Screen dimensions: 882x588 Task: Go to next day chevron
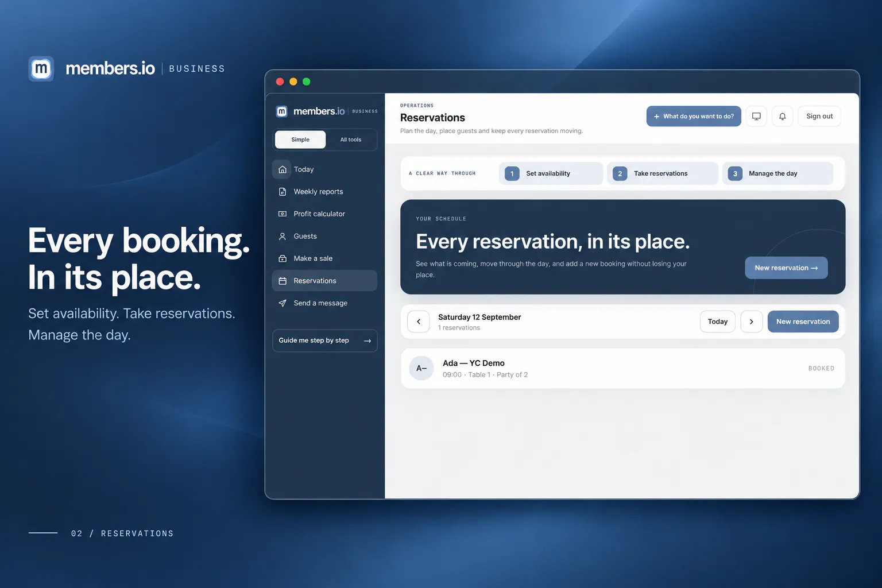[751, 322]
